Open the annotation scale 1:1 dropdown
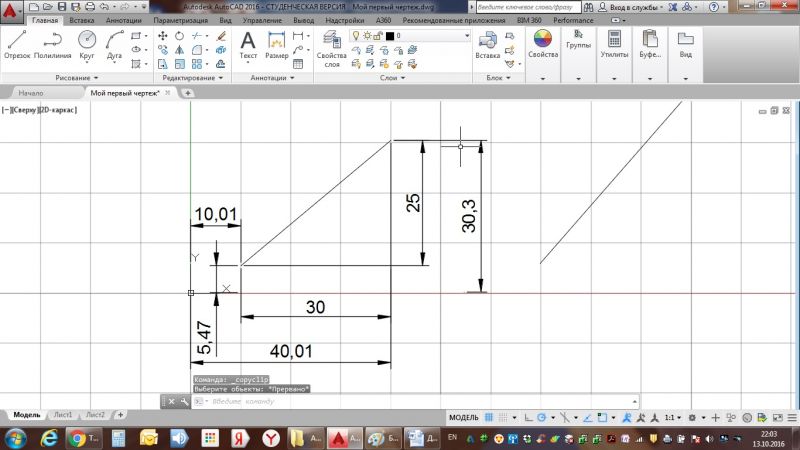 click(x=673, y=417)
